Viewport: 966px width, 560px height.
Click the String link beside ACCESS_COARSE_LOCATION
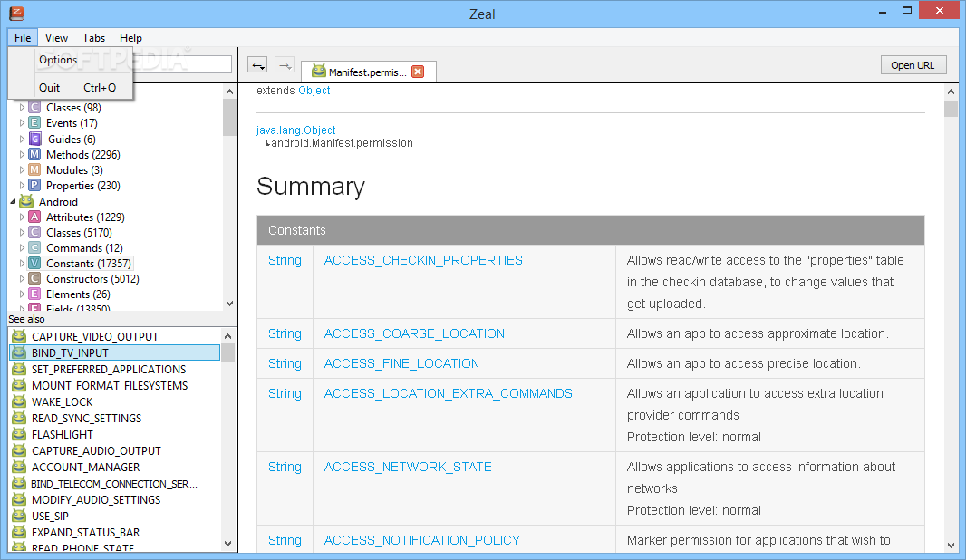(x=285, y=333)
